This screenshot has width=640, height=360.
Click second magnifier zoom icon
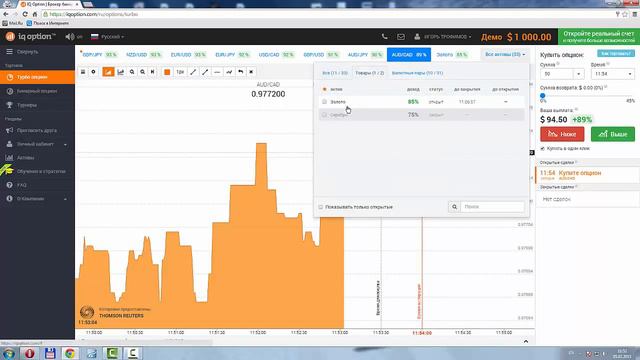(x=142, y=72)
